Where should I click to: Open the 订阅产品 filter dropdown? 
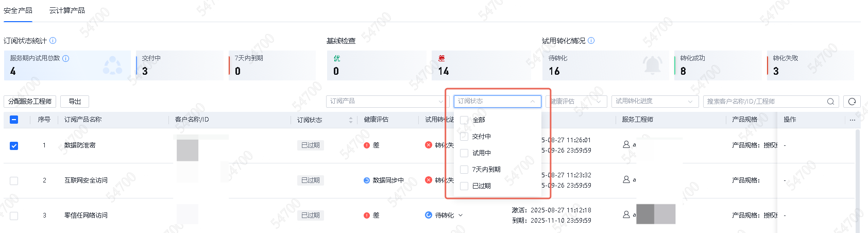pos(386,102)
